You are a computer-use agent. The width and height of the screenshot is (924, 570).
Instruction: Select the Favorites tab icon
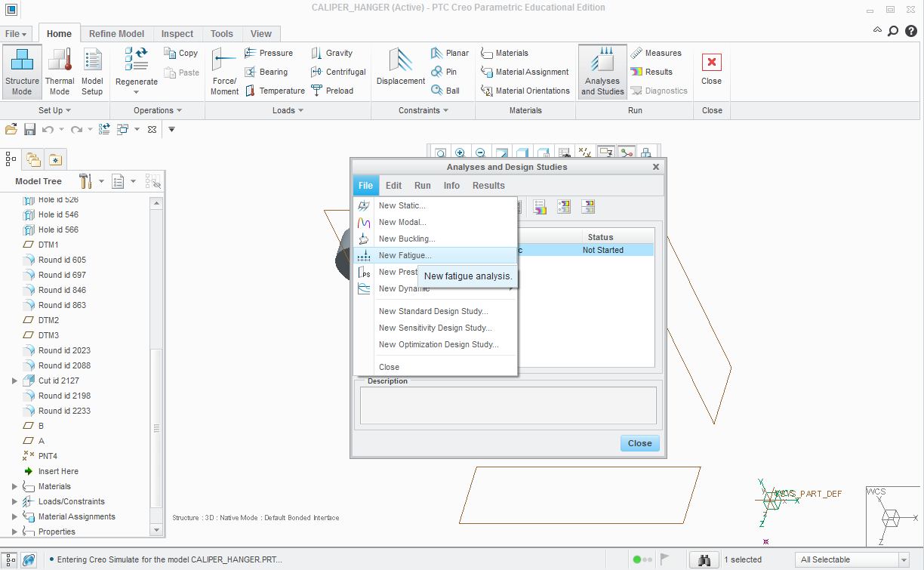pyautogui.click(x=55, y=159)
